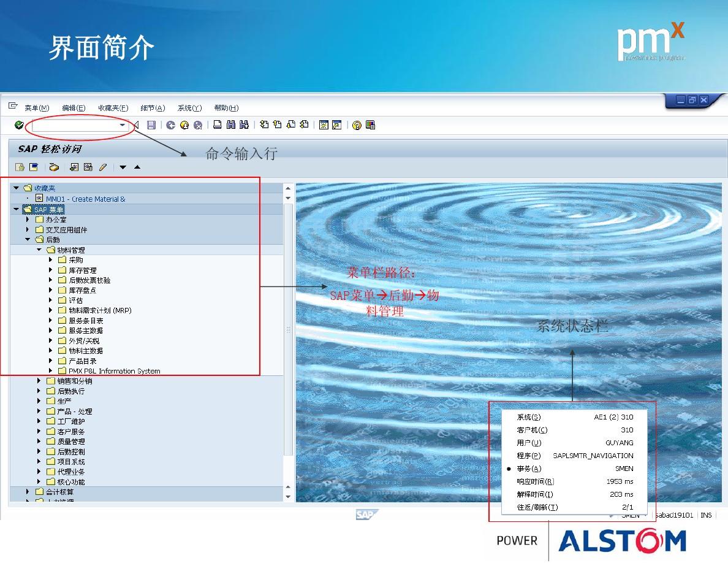Click the Find Next binoculars-plus icon
The height and width of the screenshot is (563, 728).
point(245,124)
